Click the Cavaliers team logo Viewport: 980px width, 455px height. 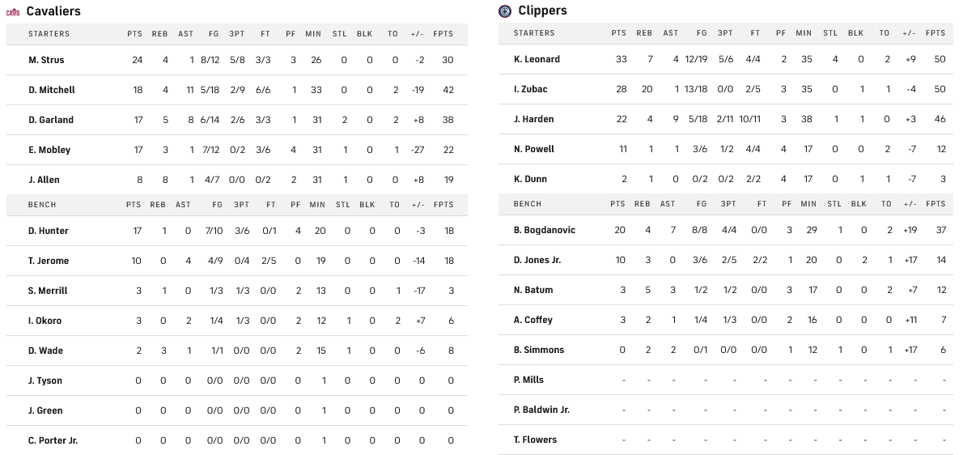(13, 12)
